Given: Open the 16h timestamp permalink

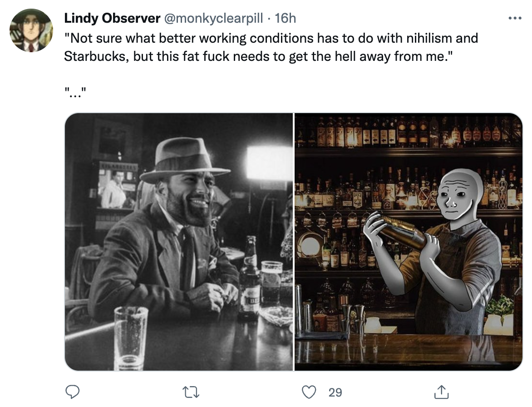Looking at the screenshot, I should tap(285, 18).
